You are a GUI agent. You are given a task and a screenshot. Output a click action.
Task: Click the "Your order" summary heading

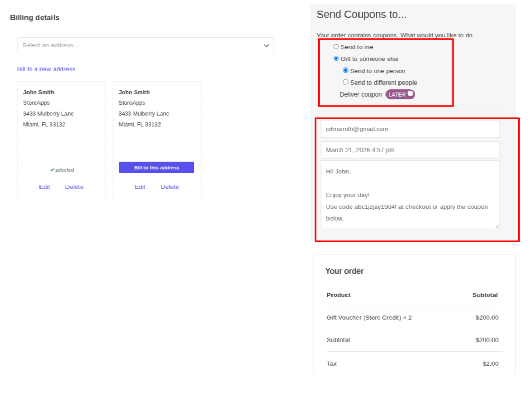point(344,271)
